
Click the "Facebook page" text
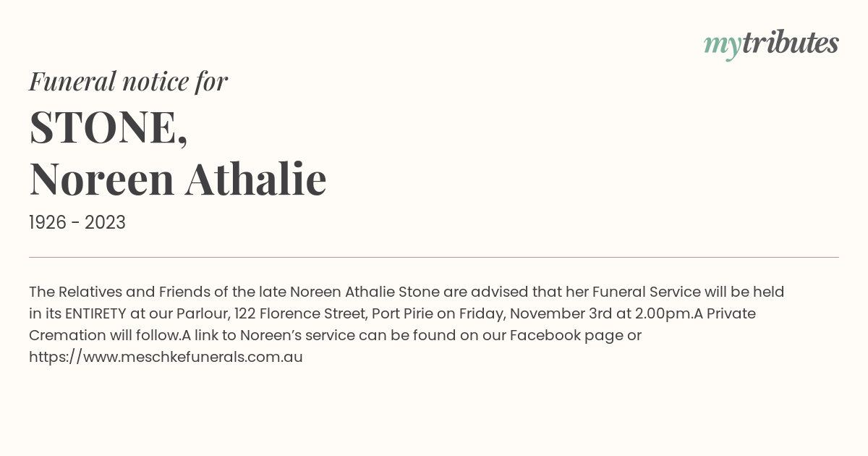coord(566,335)
